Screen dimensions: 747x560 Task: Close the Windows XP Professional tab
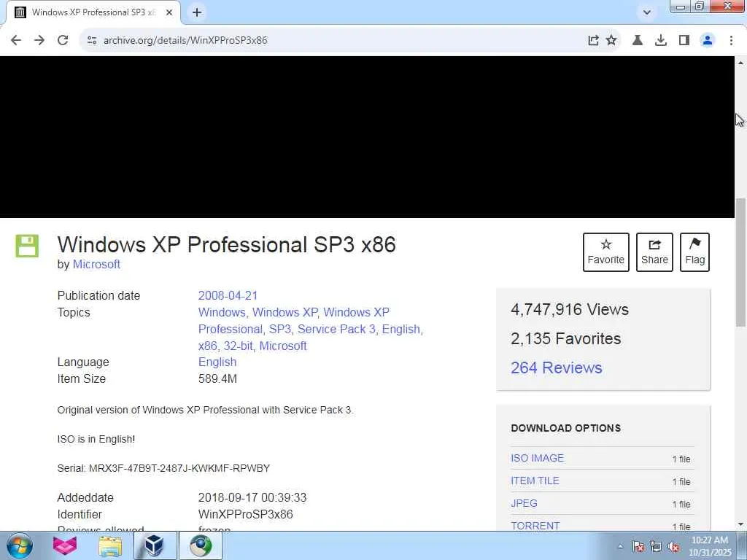pyautogui.click(x=169, y=12)
